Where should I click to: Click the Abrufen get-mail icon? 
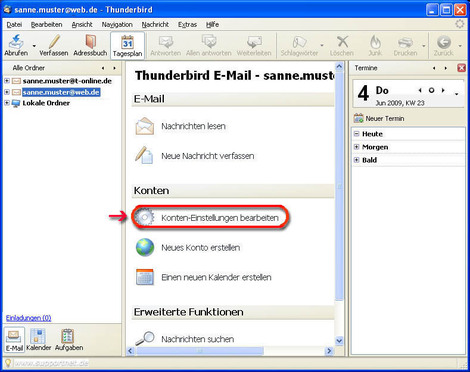point(16,42)
